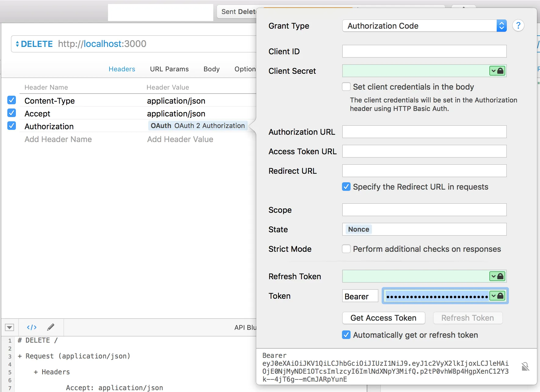The width and height of the screenshot is (540, 392).
Task: Enable Strict Mode additional checks checkbox
Action: tap(346, 249)
